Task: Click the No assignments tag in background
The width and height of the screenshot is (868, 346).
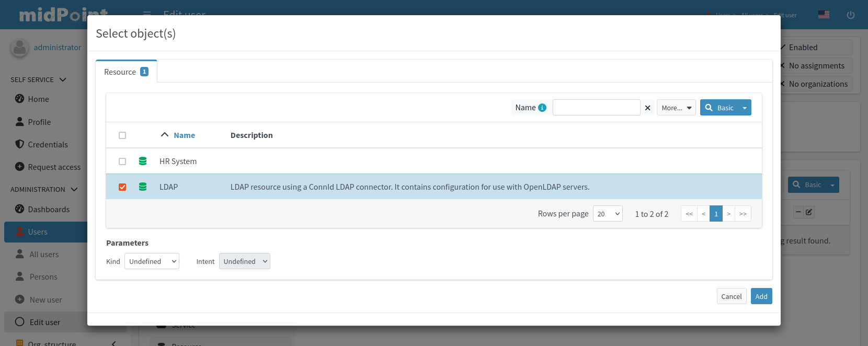Action: click(x=816, y=66)
